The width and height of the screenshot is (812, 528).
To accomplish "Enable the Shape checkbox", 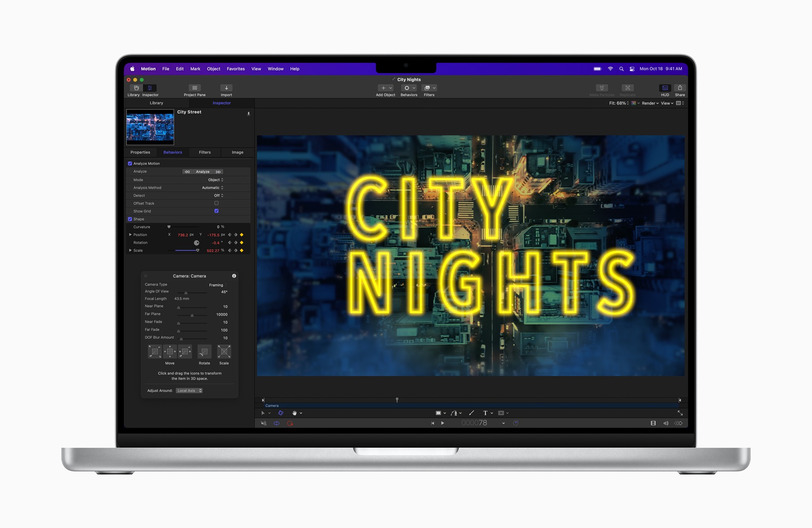I will pyautogui.click(x=130, y=219).
